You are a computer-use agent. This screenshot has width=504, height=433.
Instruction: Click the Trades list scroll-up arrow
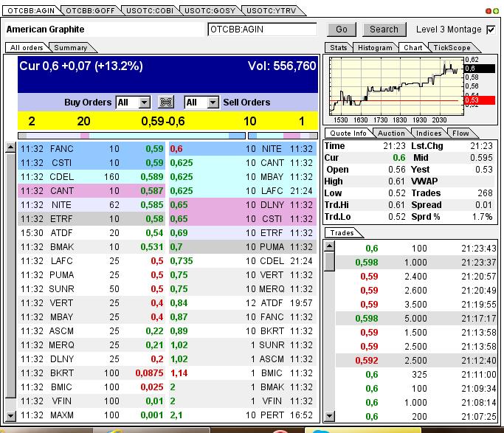click(x=329, y=247)
